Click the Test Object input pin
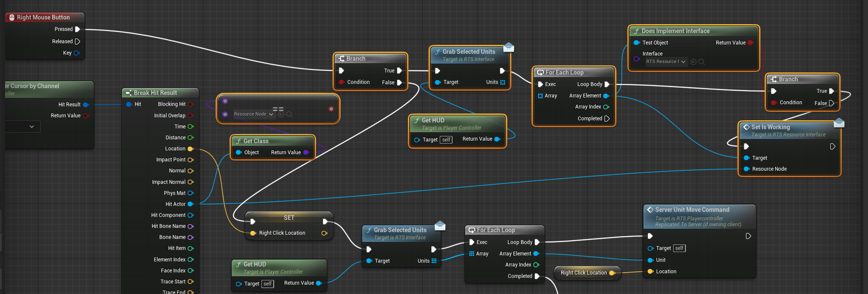This screenshot has height=294, width=868. pyautogui.click(x=636, y=43)
